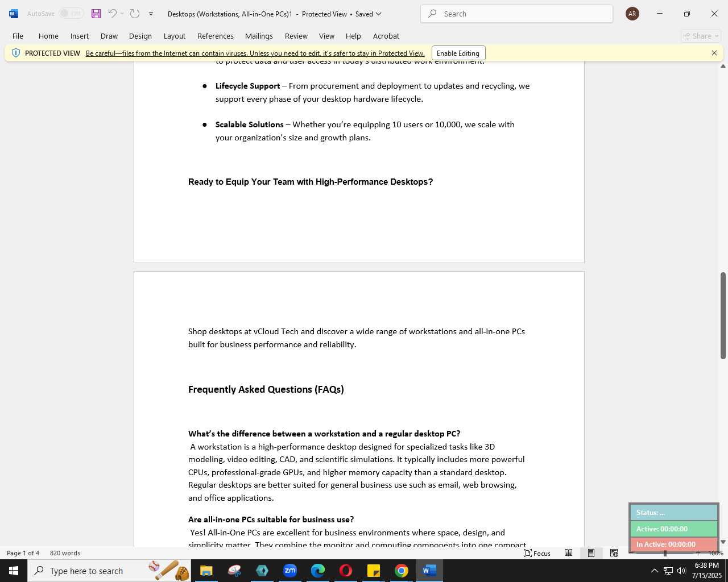
Task: Click the In Active timer row in widget
Action: pos(674,544)
